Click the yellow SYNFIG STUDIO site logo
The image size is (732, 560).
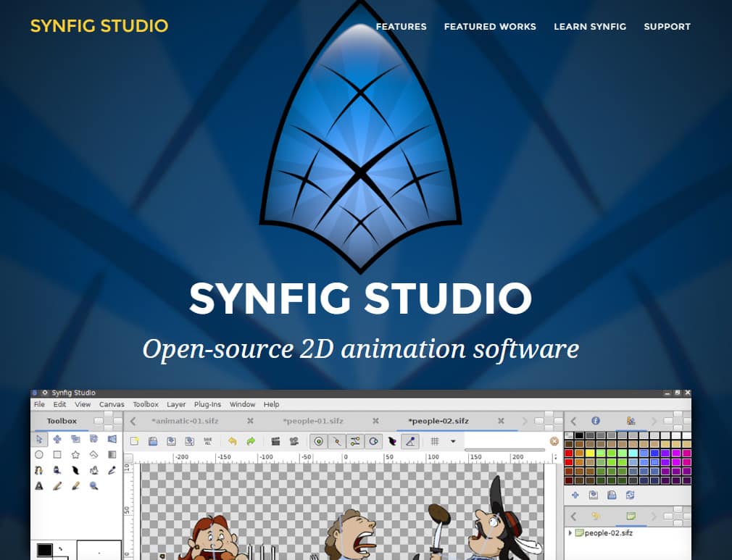point(99,25)
